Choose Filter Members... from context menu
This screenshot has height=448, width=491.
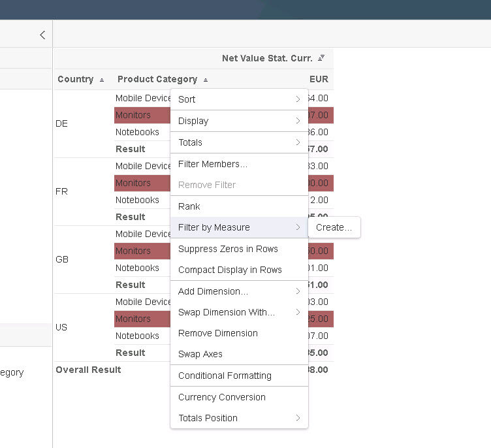tap(213, 164)
